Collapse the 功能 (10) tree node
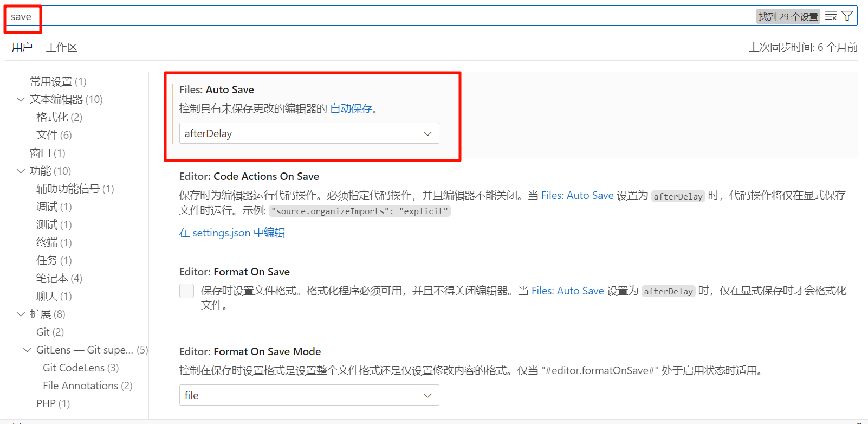The height and width of the screenshot is (424, 868). point(21,171)
